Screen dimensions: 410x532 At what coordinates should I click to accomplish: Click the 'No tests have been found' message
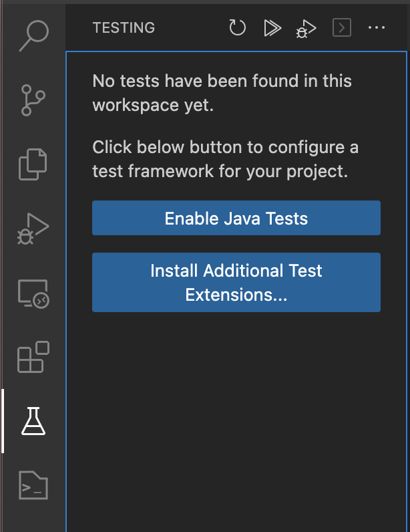(x=222, y=82)
